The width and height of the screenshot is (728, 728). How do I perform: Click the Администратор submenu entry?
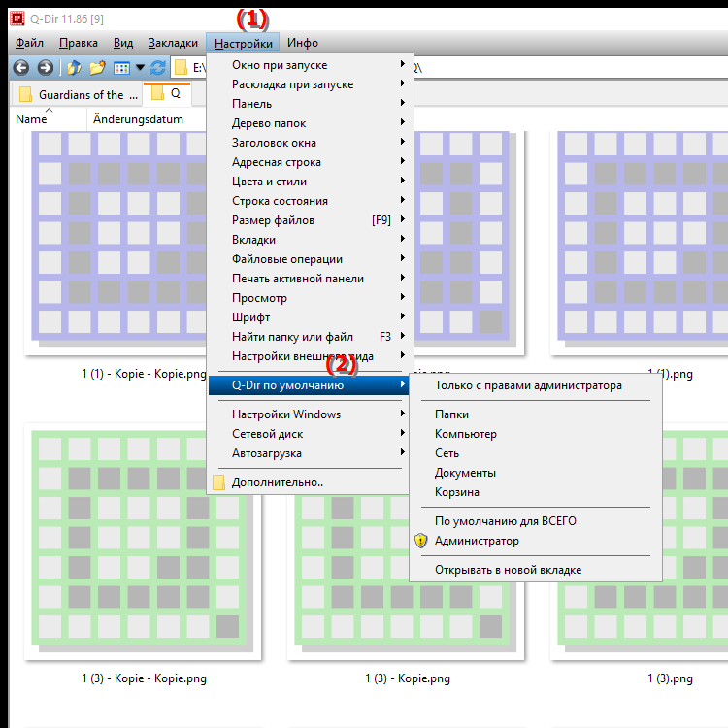click(x=535, y=541)
